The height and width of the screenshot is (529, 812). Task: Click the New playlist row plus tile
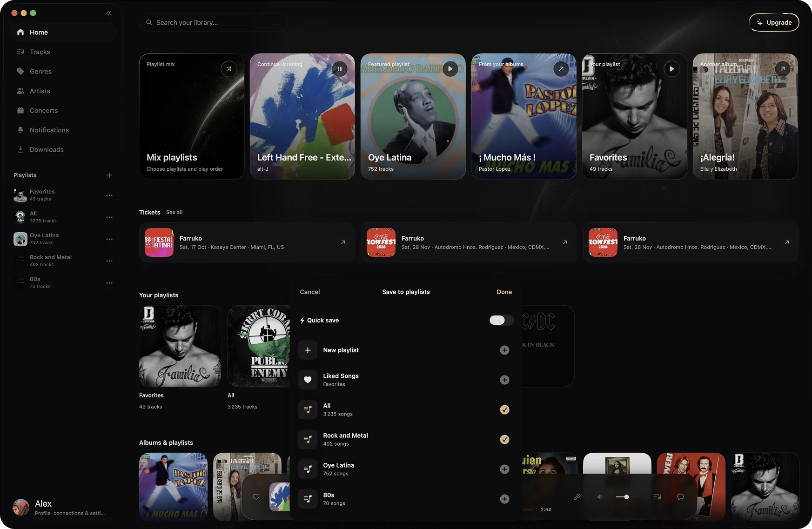click(308, 350)
